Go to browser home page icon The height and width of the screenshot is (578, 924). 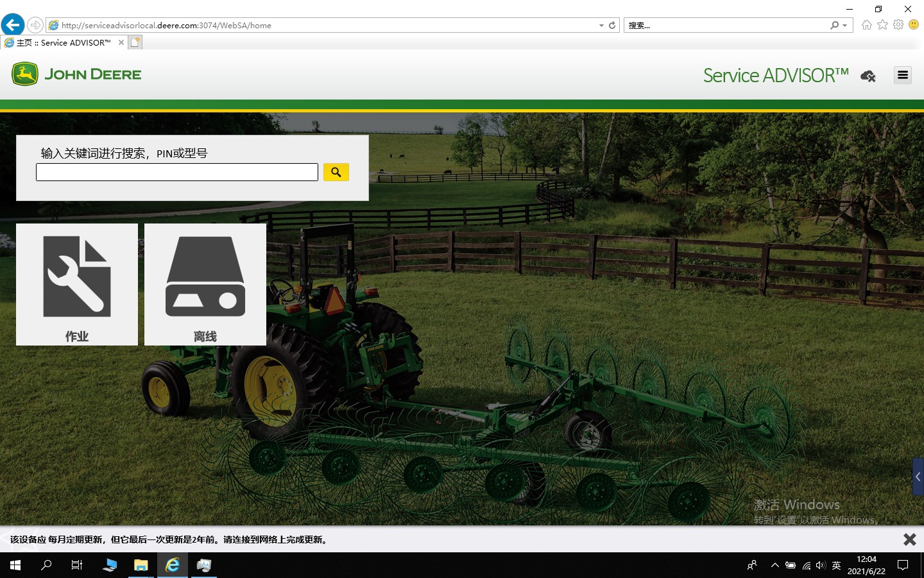(867, 25)
